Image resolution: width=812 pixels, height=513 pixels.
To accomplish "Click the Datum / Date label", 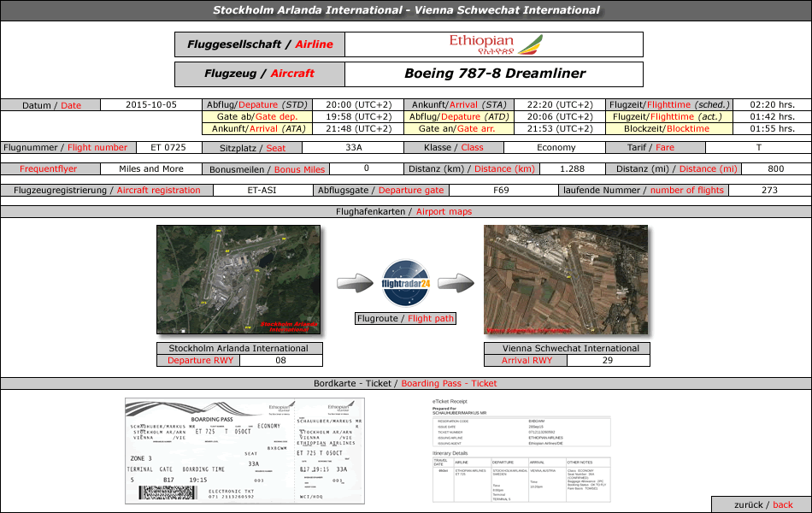I will (x=51, y=105).
